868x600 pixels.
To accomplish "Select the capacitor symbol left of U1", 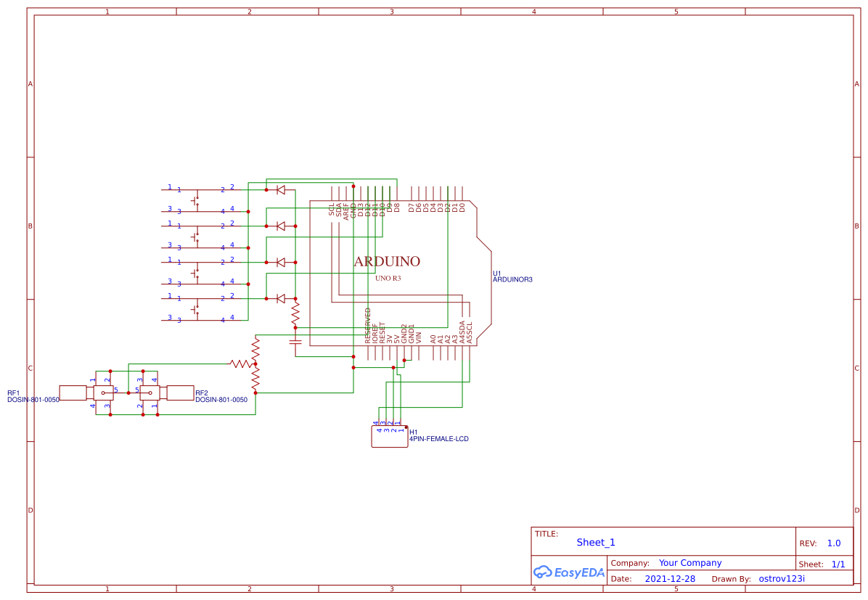I will coord(295,341).
